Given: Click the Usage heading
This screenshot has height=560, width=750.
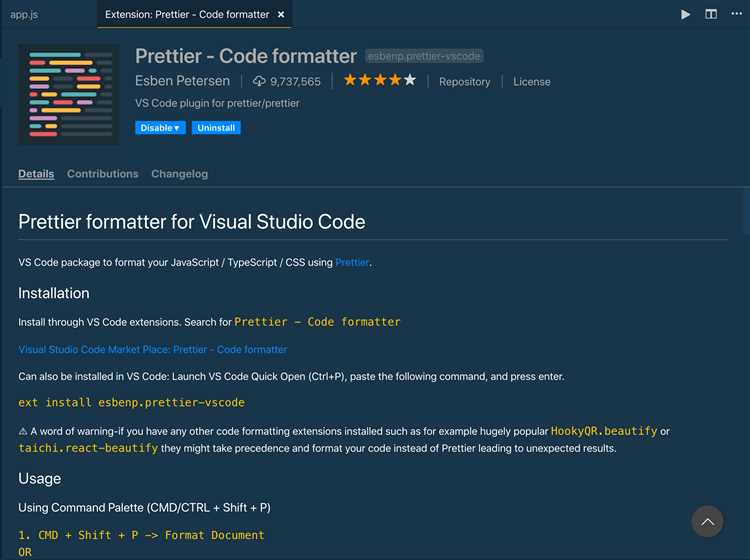Looking at the screenshot, I should (x=39, y=479).
